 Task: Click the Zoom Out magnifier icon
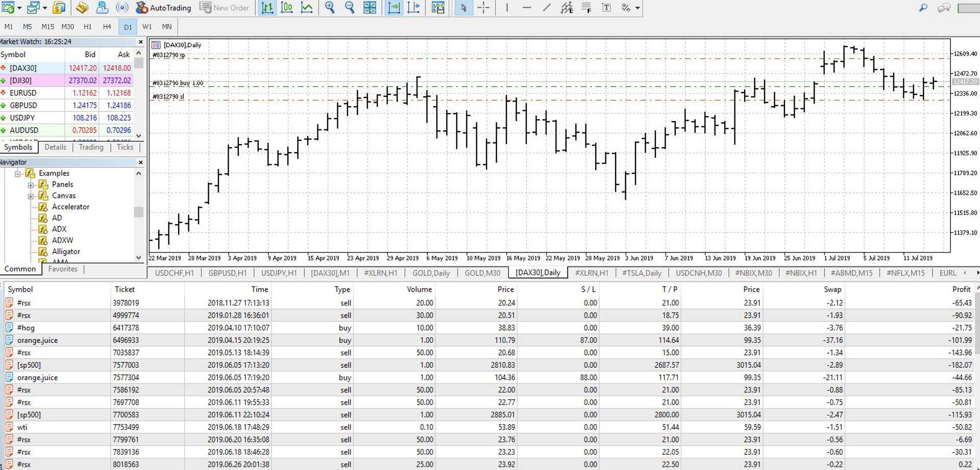point(350,8)
